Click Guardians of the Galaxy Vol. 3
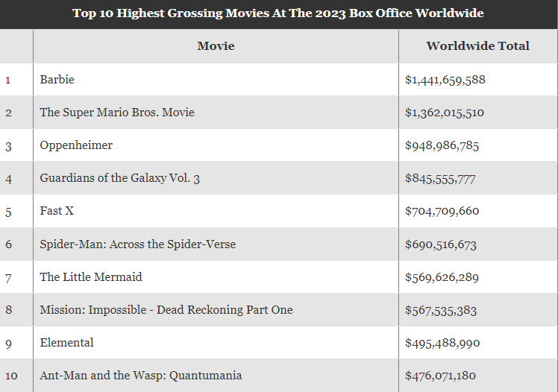 [x=120, y=178]
